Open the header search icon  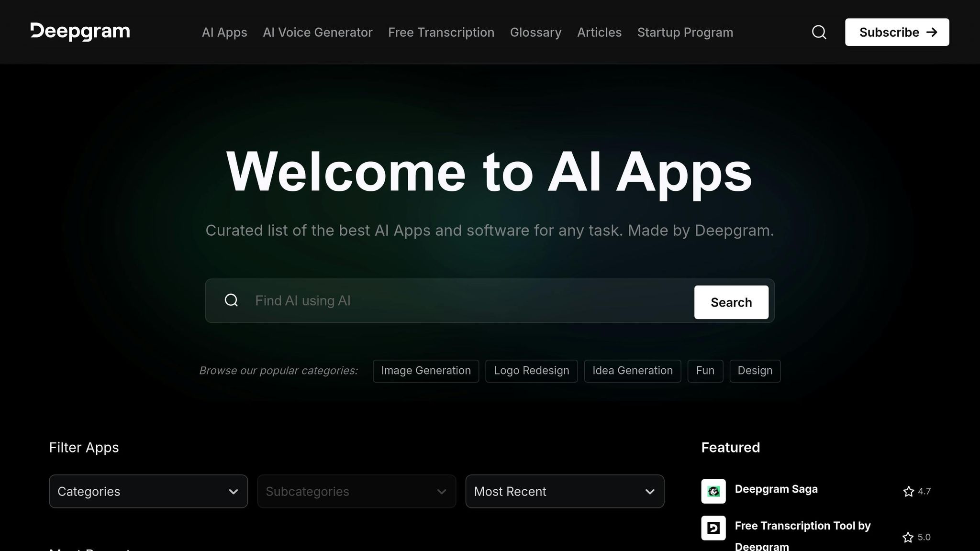pyautogui.click(x=819, y=32)
